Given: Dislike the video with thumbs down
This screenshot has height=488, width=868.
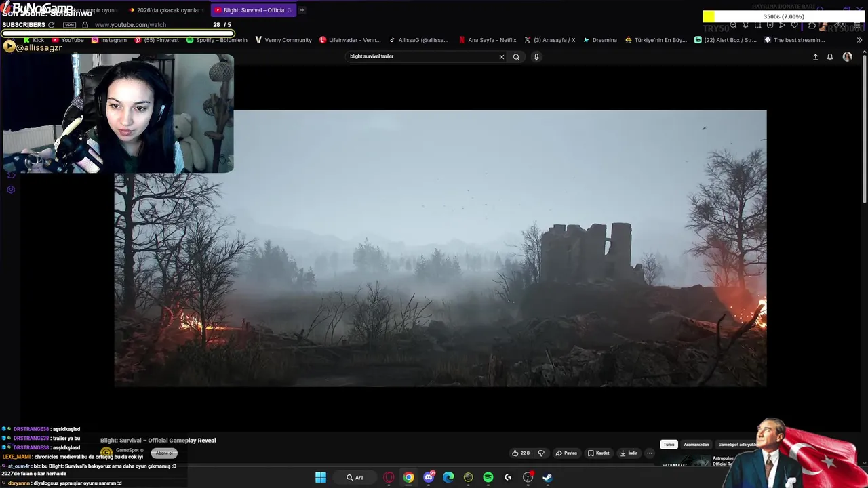Looking at the screenshot, I should (x=541, y=453).
